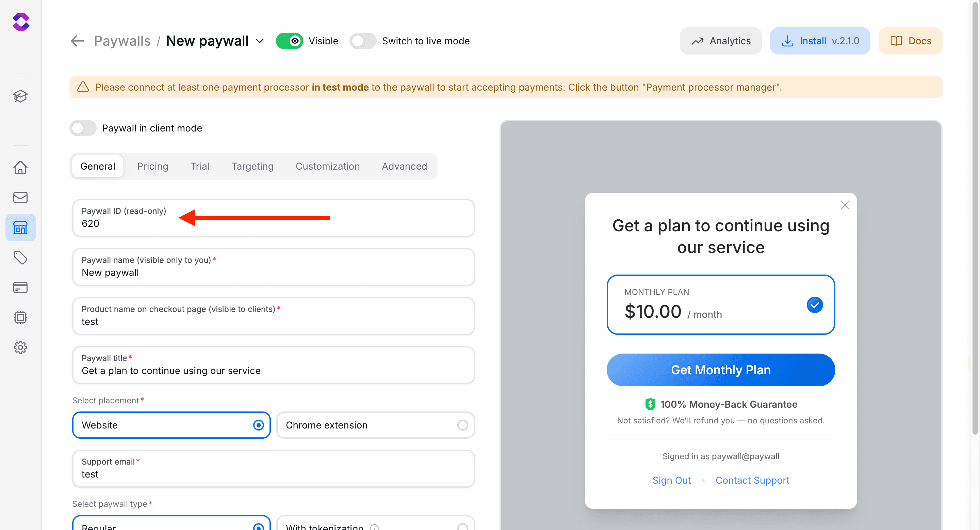The height and width of the screenshot is (530, 980).
Task: Turn on Paywall in client mode
Action: click(83, 128)
